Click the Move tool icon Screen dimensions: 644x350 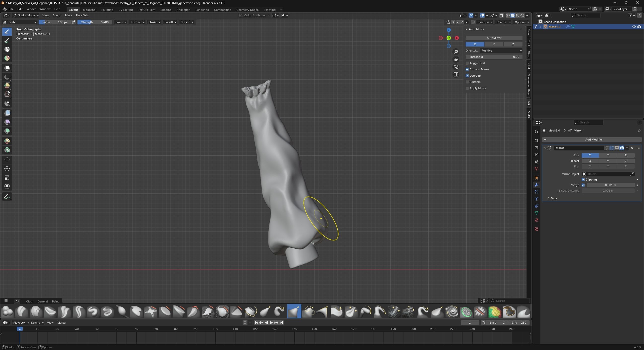point(7,160)
